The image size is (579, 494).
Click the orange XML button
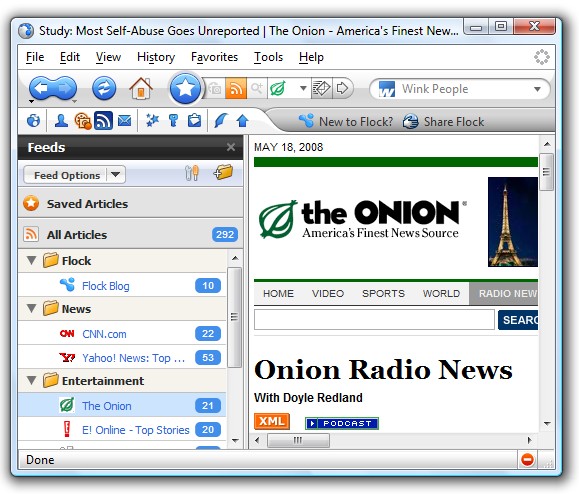[x=272, y=421]
